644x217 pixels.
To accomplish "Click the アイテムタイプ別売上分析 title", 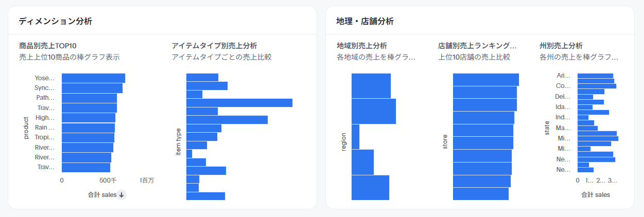I will 214,46.
